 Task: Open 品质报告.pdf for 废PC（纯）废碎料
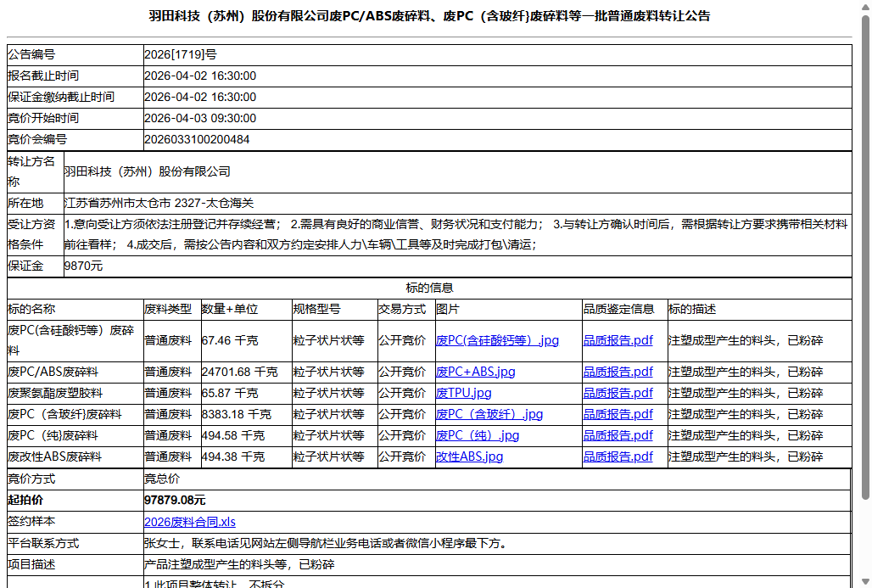[618, 435]
